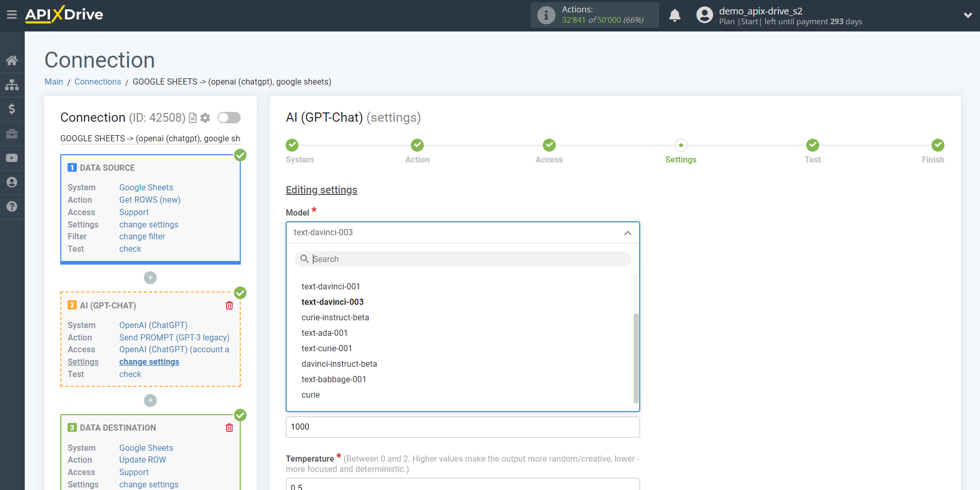Open Google Sheets link in Data Source
The image size is (980, 490).
click(146, 187)
